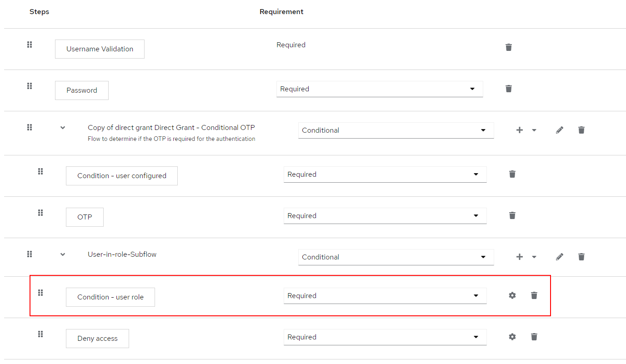Collapse the Copy of direct grant subflow
Screen dimensions: 626x364
62,127
